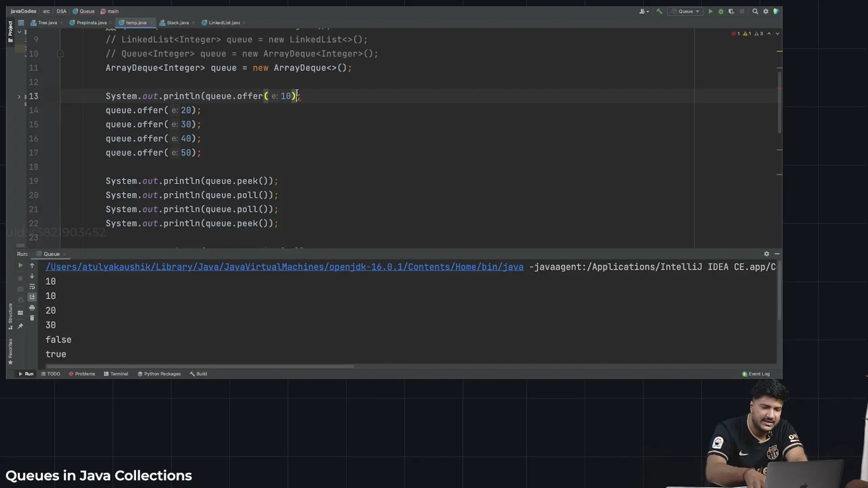Viewport: 868px width, 488px height.
Task: Open Search Everywhere magnifier icon
Action: [x=755, y=11]
